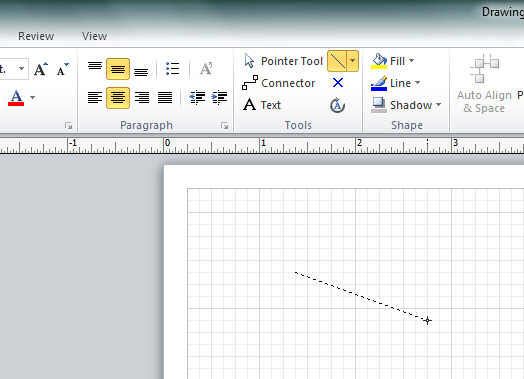This screenshot has width=524, height=379.
Task: Activate the Connector tool
Action: [279, 83]
